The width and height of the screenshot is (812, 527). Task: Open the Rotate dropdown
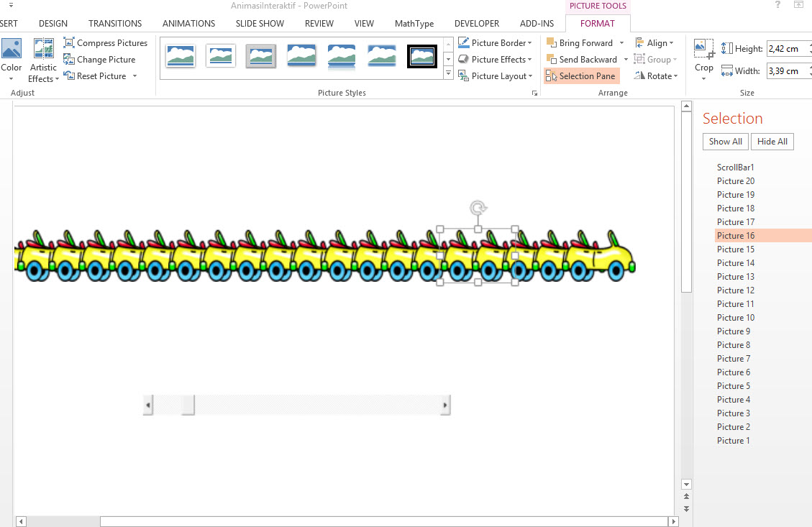coord(657,76)
